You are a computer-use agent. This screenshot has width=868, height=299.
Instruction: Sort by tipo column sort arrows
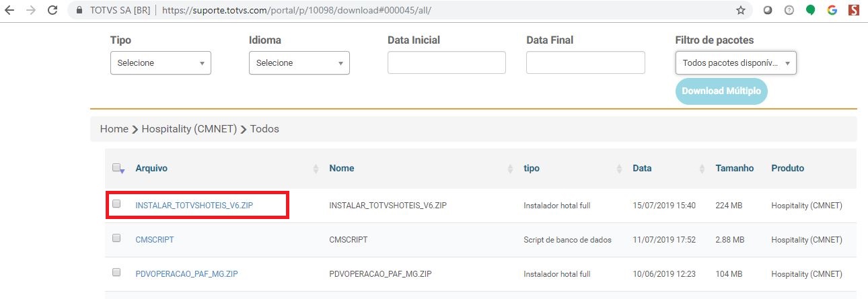point(618,169)
